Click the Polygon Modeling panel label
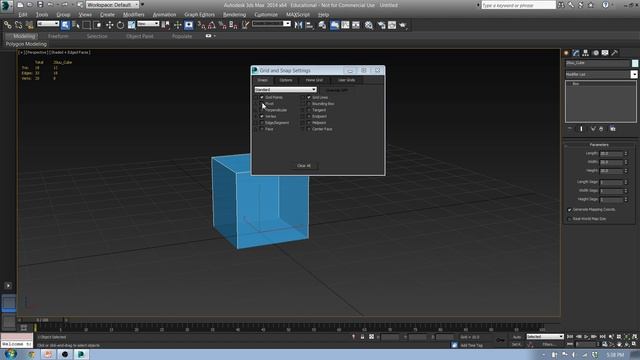 (26, 44)
